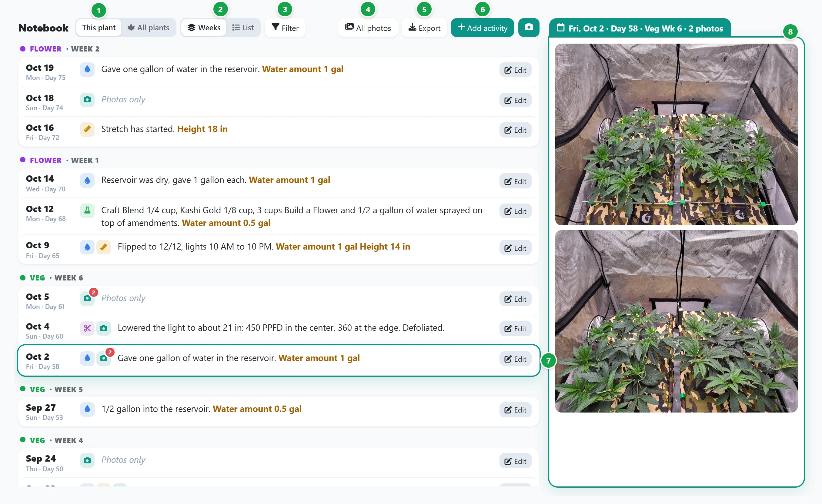This screenshot has height=504, width=822.
Task: Click water drop icon in Oct 9 row
Action: pyautogui.click(x=87, y=247)
